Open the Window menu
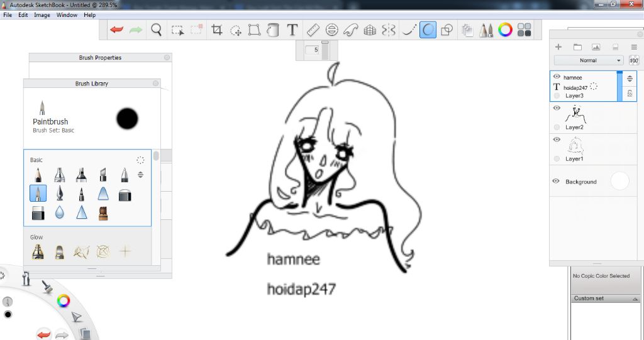The image size is (644, 340). (67, 15)
